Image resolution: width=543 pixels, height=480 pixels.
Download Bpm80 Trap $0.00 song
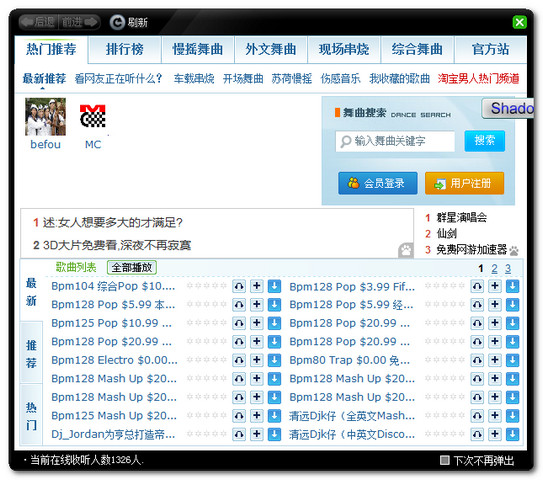tap(513, 360)
